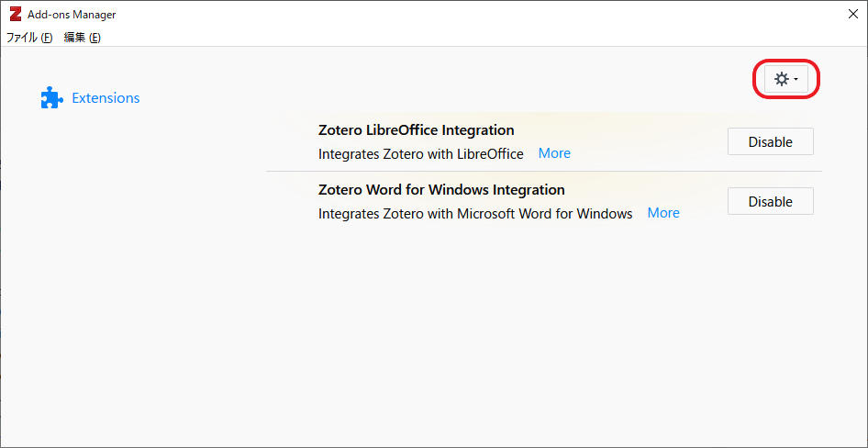Open the 編集 (E) menu
868x448 pixels.
click(x=82, y=38)
